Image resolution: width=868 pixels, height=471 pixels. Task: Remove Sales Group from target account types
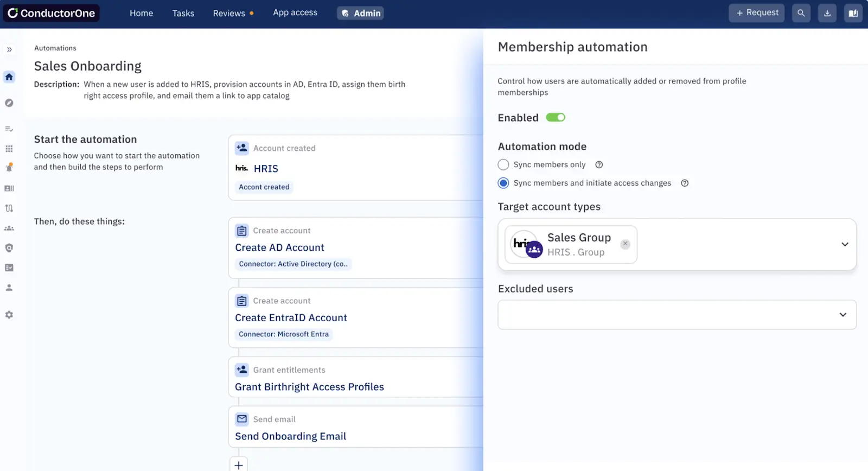pyautogui.click(x=625, y=244)
